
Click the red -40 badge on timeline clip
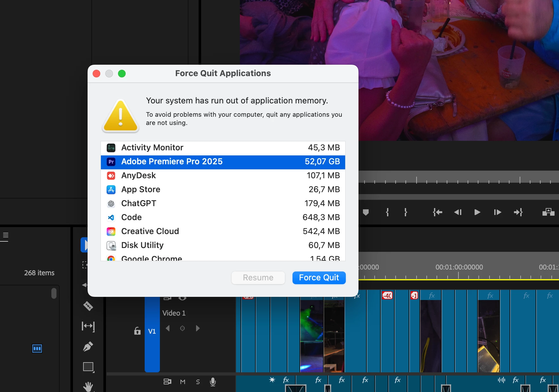pos(387,296)
